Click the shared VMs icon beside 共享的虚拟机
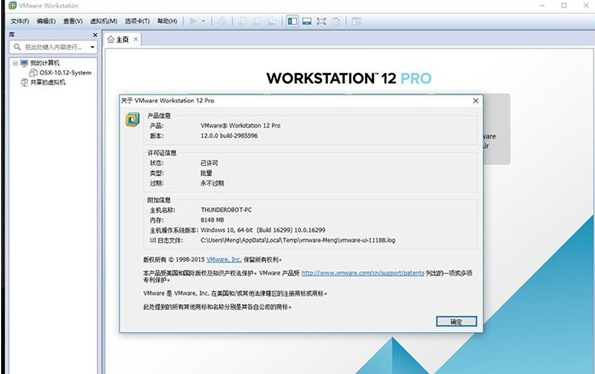 [x=24, y=82]
